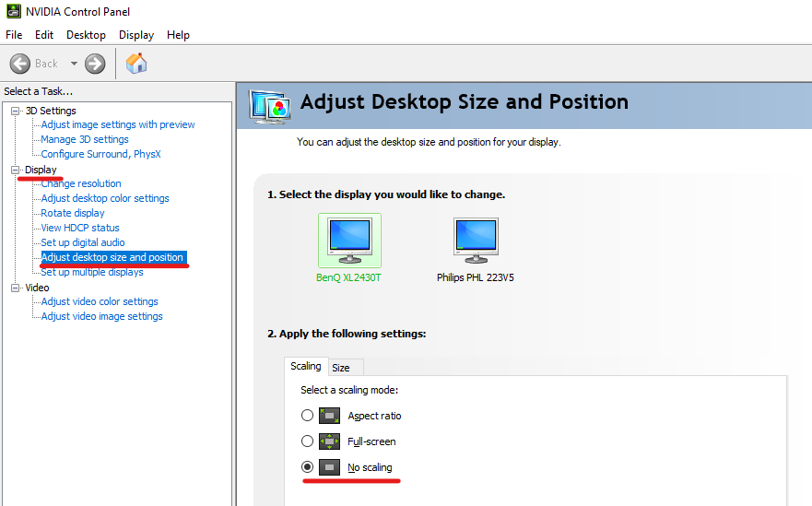Select Adjust desktop size and position
Viewport: 812px width, 506px height.
click(112, 257)
